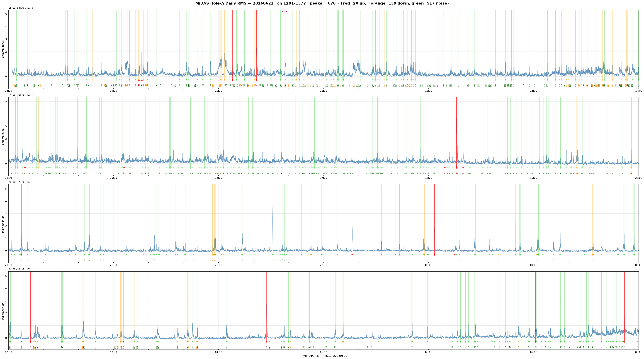Click y-axis tick 3 of the 20:00–02:00 panel
Viewport: 644px width, 359px height.
click(x=6, y=213)
